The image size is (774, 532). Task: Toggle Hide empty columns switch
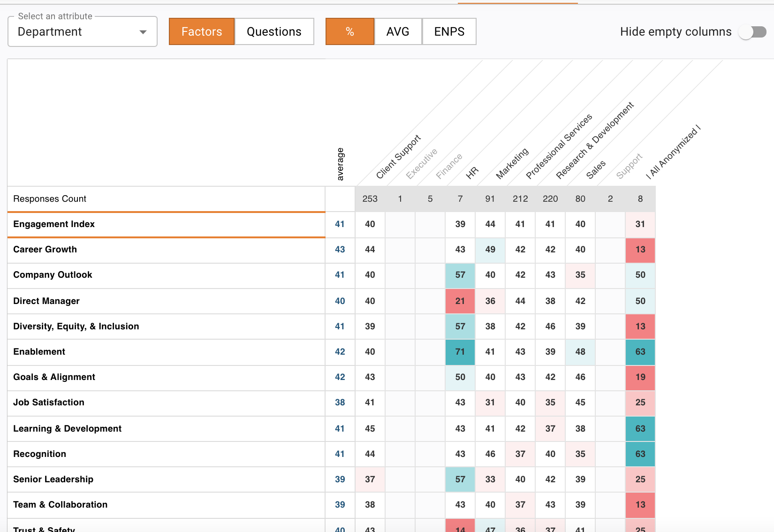pos(752,32)
